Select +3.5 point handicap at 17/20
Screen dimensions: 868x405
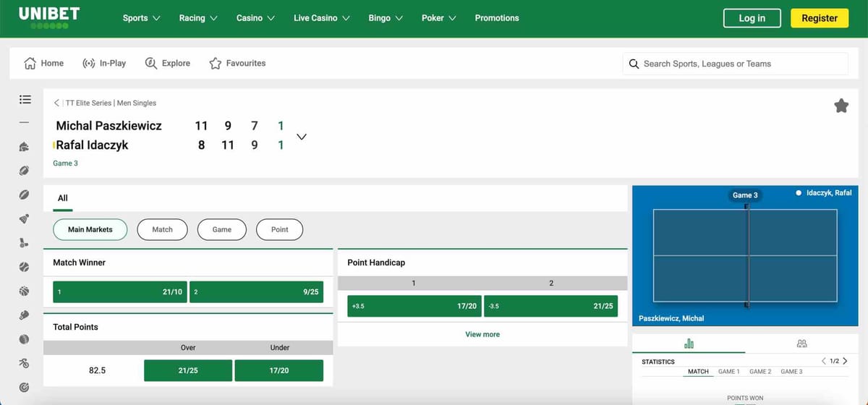414,307
